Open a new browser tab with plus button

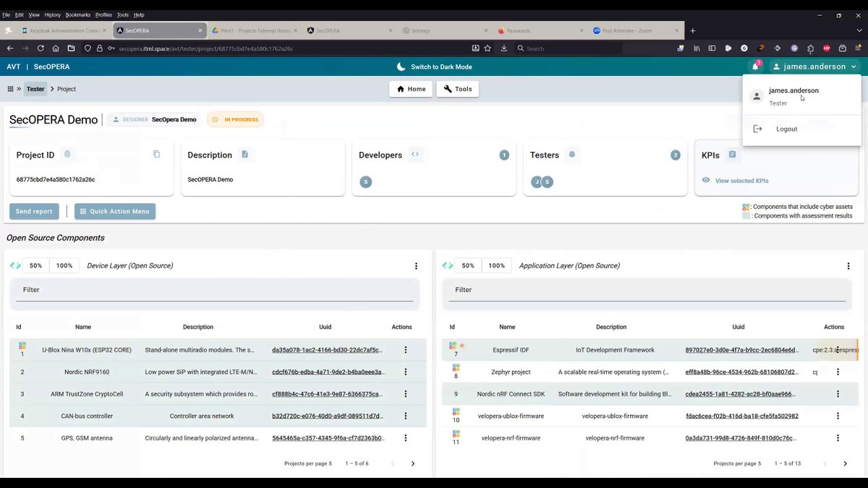[x=692, y=30]
